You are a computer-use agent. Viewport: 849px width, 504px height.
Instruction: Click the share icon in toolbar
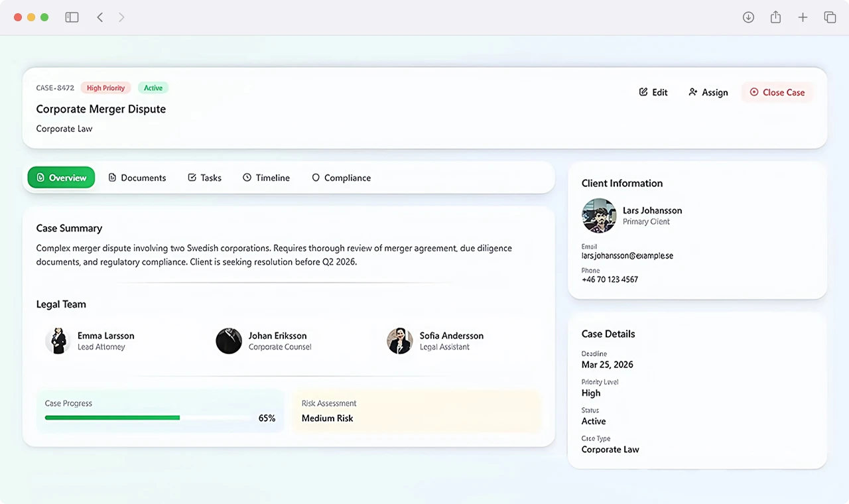775,17
